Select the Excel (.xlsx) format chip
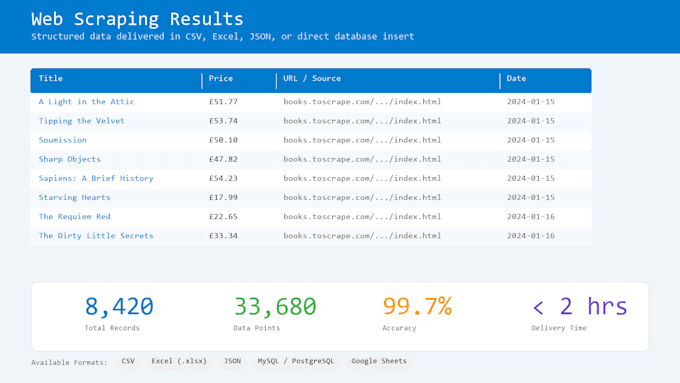 (179, 361)
